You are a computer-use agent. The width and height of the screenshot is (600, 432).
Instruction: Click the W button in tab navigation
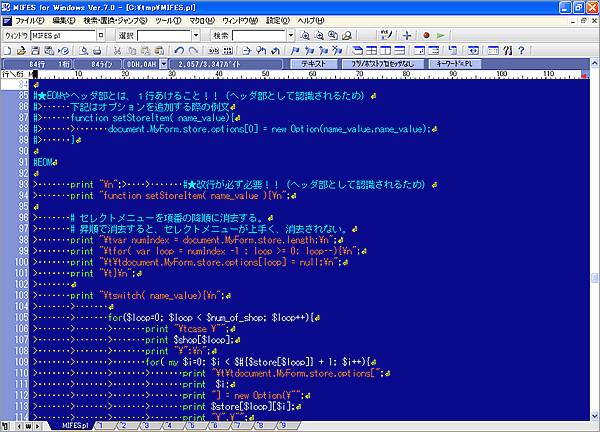[28, 426]
